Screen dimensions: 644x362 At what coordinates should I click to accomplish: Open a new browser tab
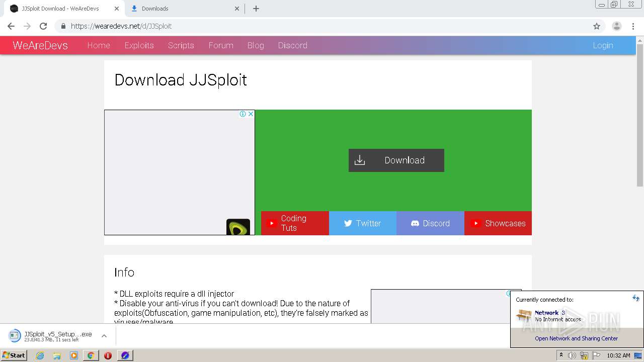256,9
